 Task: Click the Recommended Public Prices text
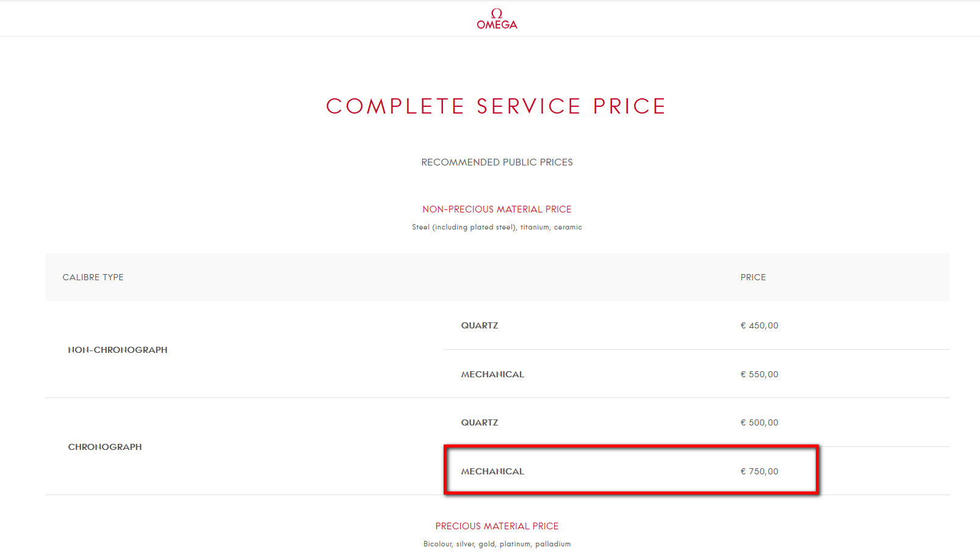497,162
